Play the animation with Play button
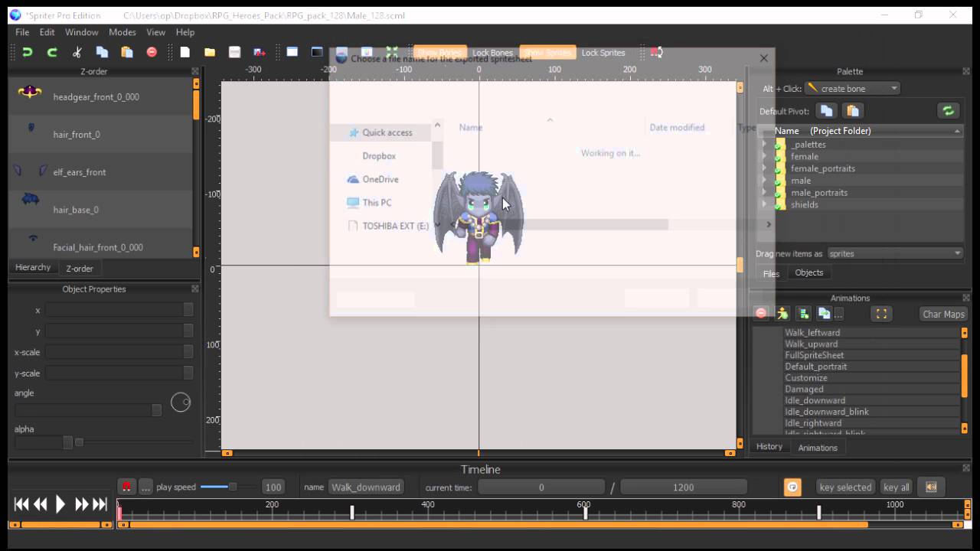 (x=60, y=504)
